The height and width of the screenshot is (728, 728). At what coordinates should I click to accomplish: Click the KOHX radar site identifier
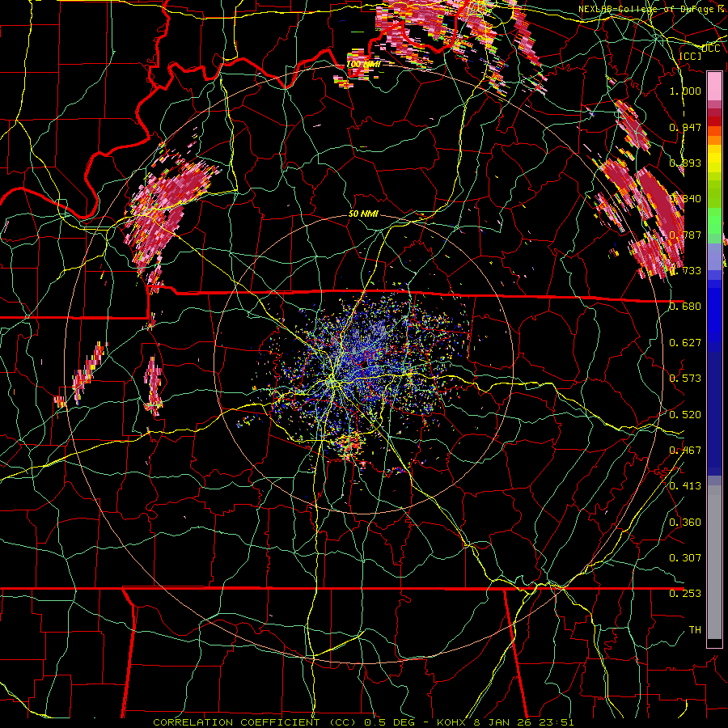[452, 722]
